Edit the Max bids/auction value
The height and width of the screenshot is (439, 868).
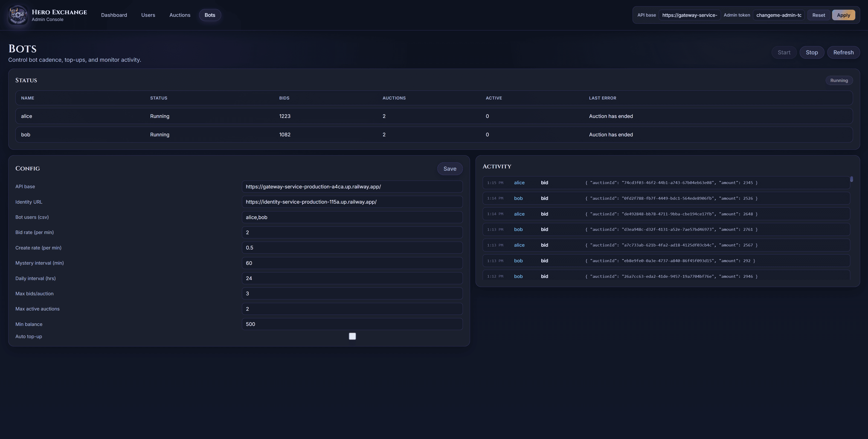(x=352, y=293)
